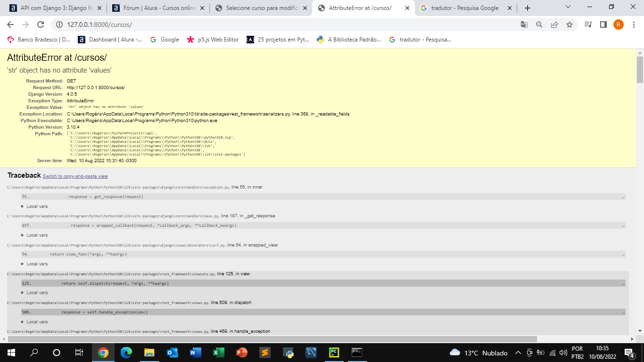
Task: Click code line 197 wrapped_callback
Action: 323,225
